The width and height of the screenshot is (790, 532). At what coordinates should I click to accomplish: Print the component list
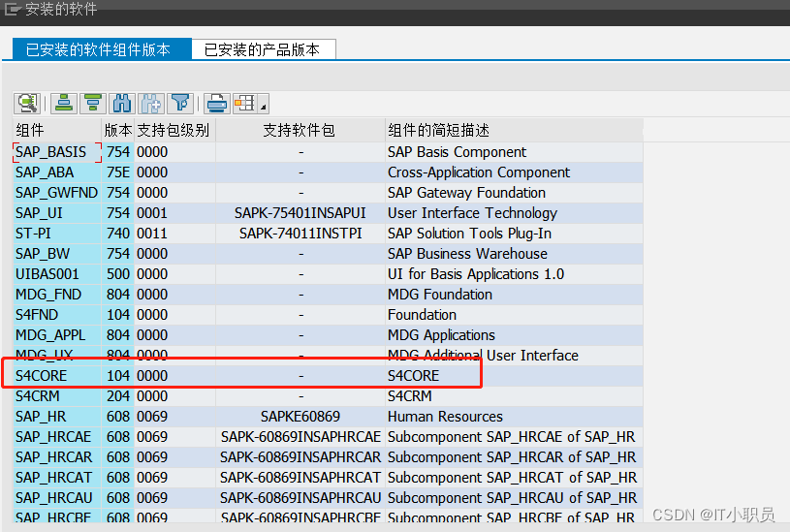click(x=217, y=104)
